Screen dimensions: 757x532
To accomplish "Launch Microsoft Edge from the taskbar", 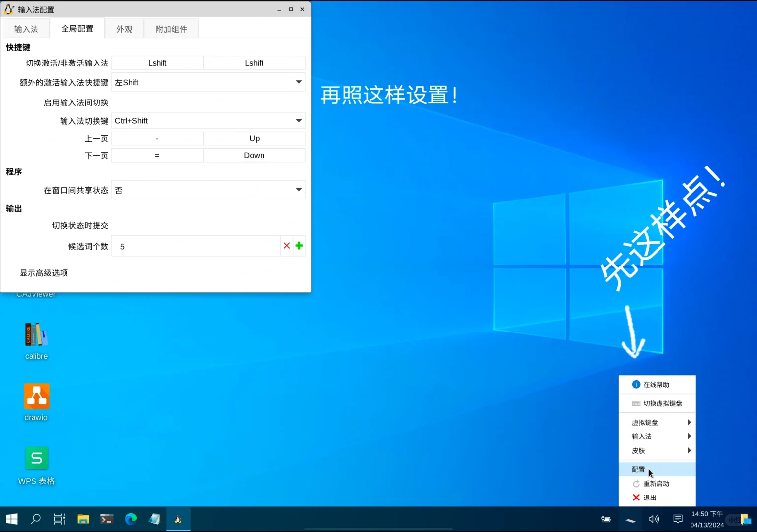I will [x=131, y=519].
